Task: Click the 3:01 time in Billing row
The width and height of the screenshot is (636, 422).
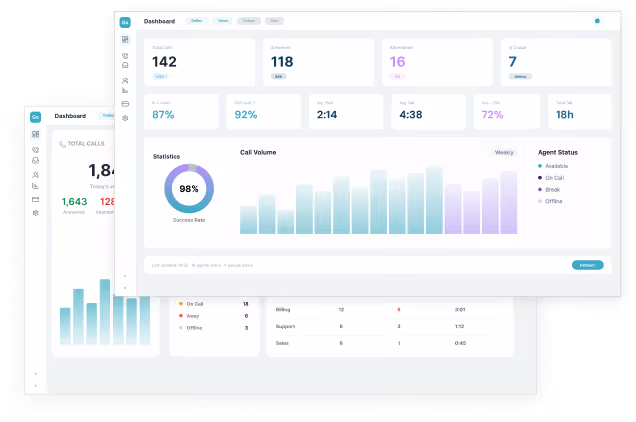Action: (x=460, y=310)
